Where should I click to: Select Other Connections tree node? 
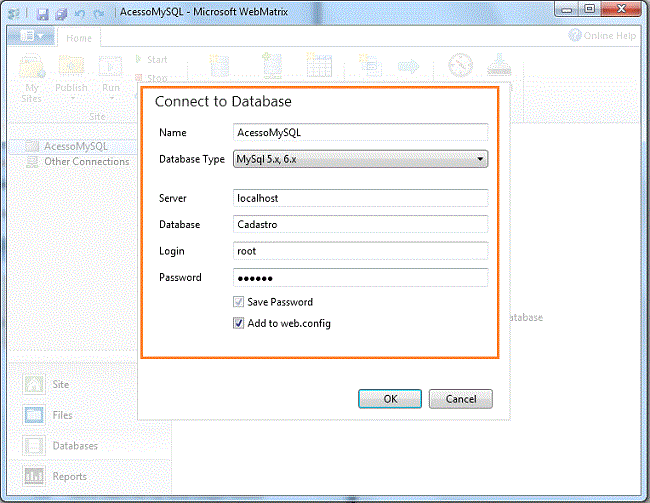pyautogui.click(x=87, y=162)
